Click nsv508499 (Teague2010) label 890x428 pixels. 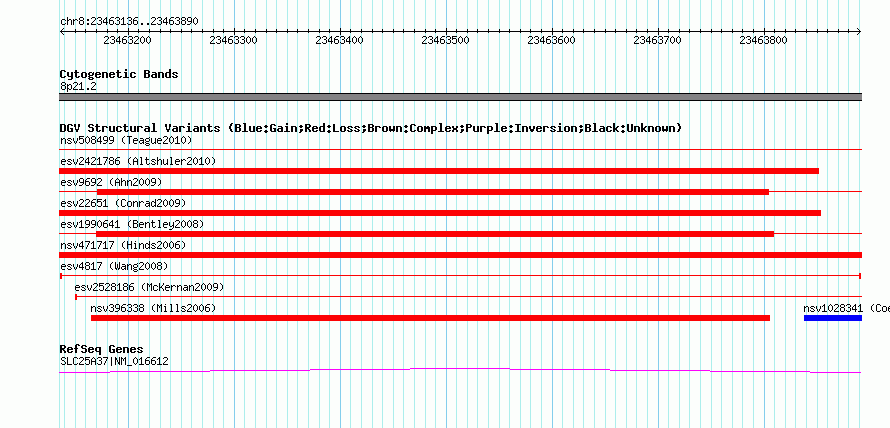(x=126, y=140)
